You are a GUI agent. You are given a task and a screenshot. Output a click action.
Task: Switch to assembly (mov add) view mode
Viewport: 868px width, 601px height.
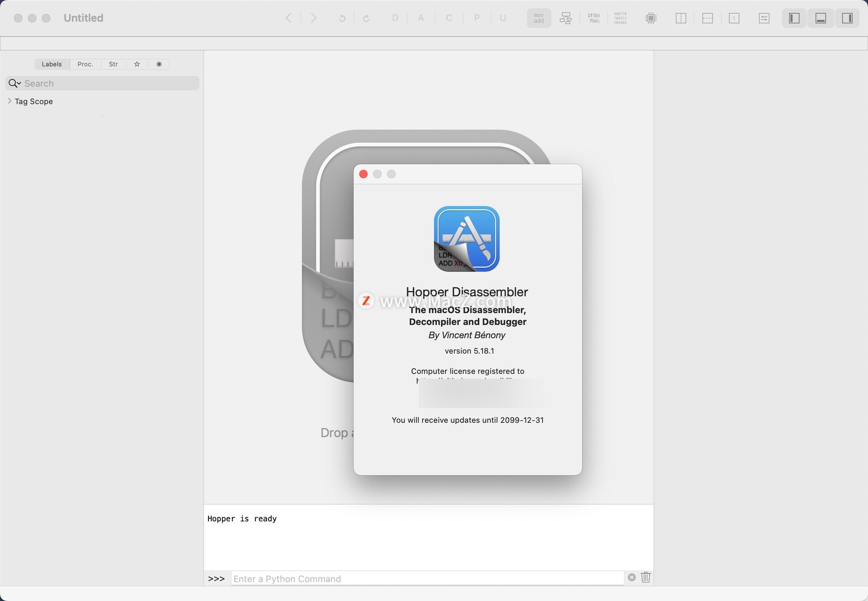point(538,18)
